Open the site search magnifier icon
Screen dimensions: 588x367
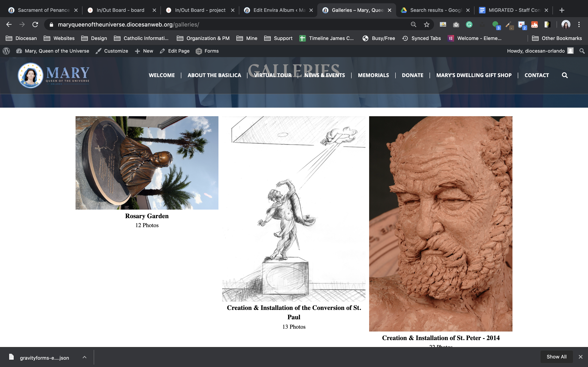pyautogui.click(x=565, y=75)
